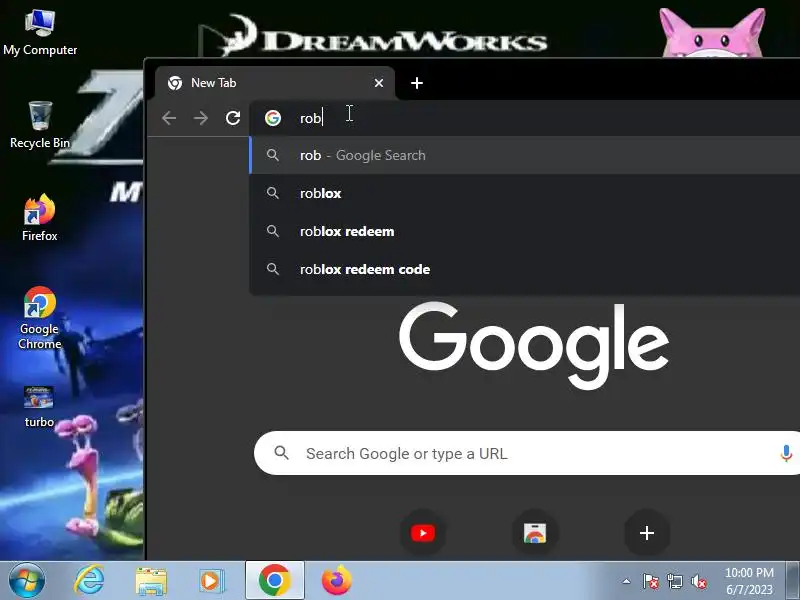Open a new tab with the plus button
The height and width of the screenshot is (600, 800).
417,83
